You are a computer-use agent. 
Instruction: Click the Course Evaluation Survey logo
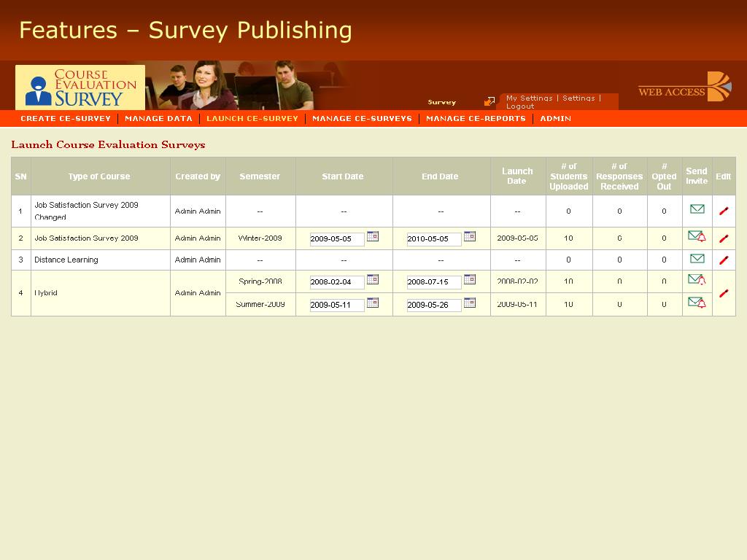click(x=80, y=87)
